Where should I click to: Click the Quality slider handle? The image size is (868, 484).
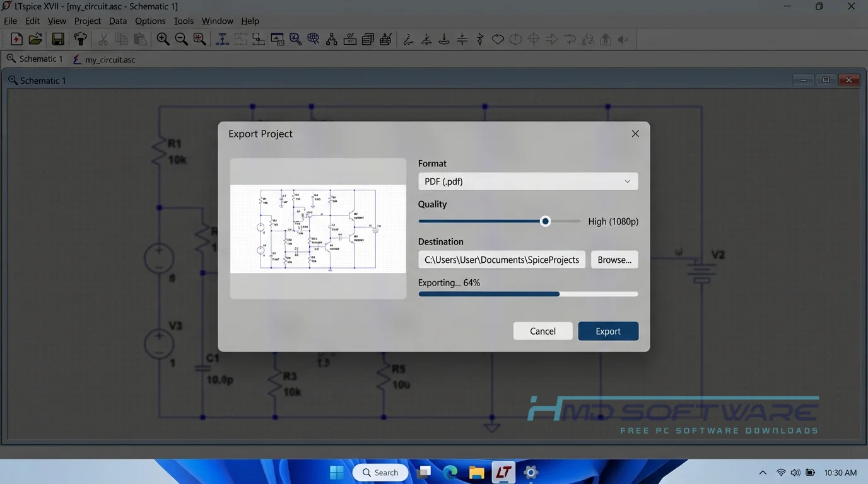click(546, 221)
